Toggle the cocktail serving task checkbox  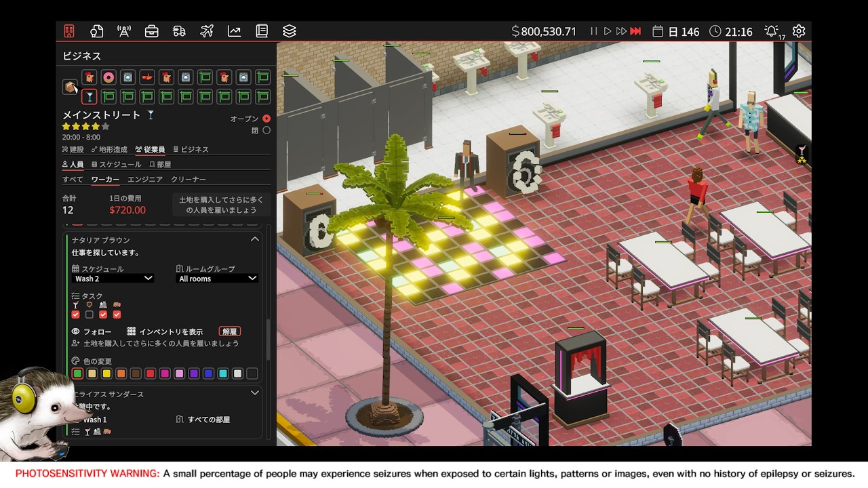(75, 314)
